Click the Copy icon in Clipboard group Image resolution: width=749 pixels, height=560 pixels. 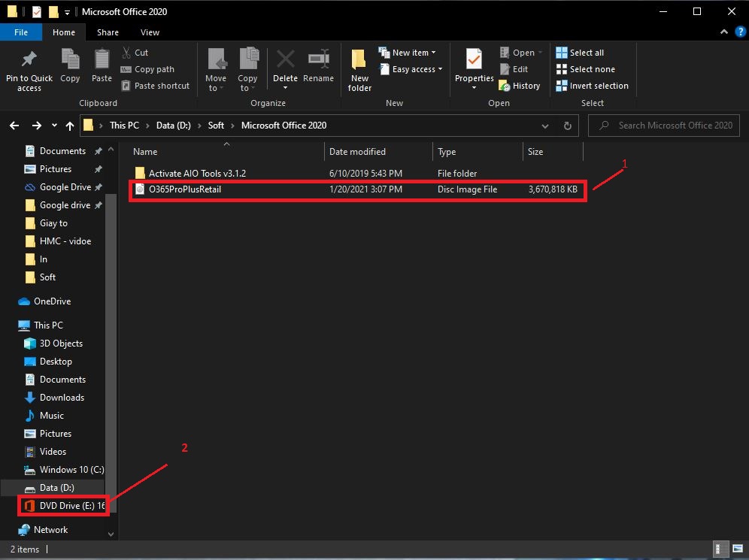pyautogui.click(x=70, y=59)
